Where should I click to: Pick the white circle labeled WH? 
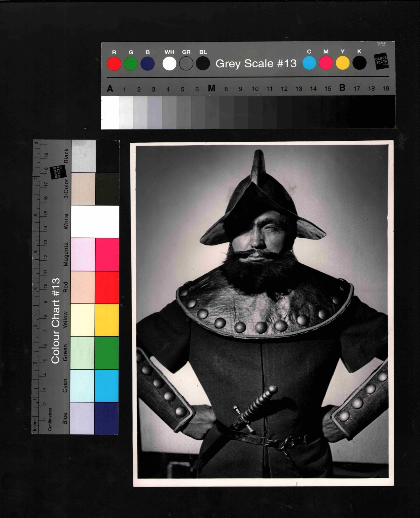click(x=169, y=64)
